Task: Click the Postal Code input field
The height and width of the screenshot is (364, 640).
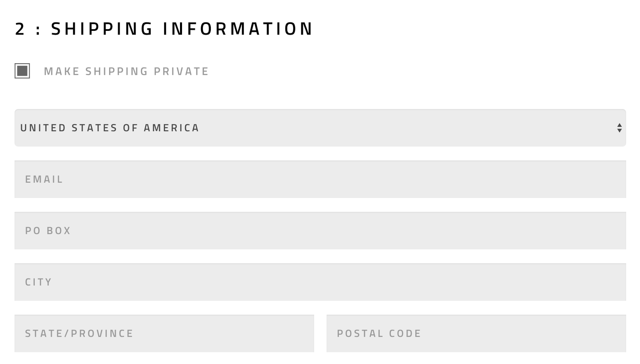Action: [x=476, y=334]
